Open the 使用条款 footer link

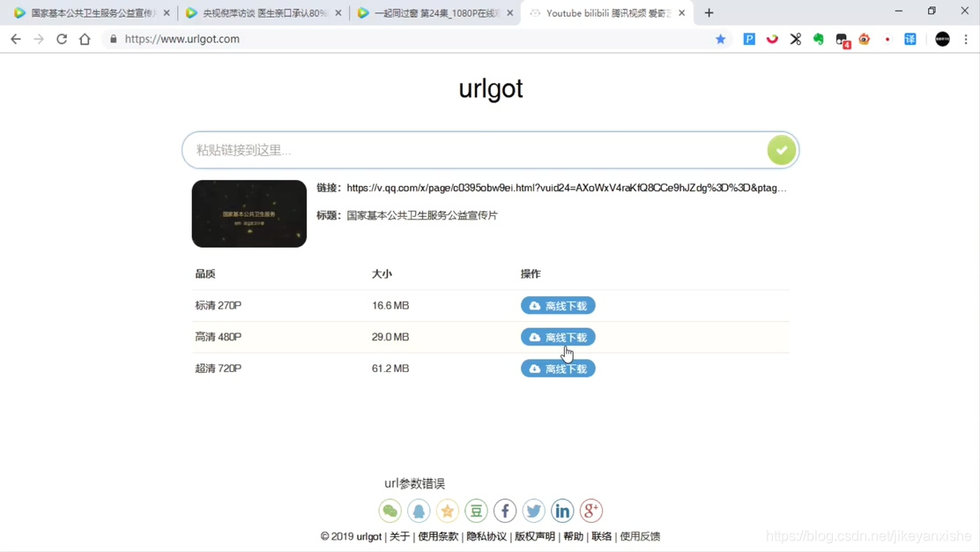coord(438,536)
